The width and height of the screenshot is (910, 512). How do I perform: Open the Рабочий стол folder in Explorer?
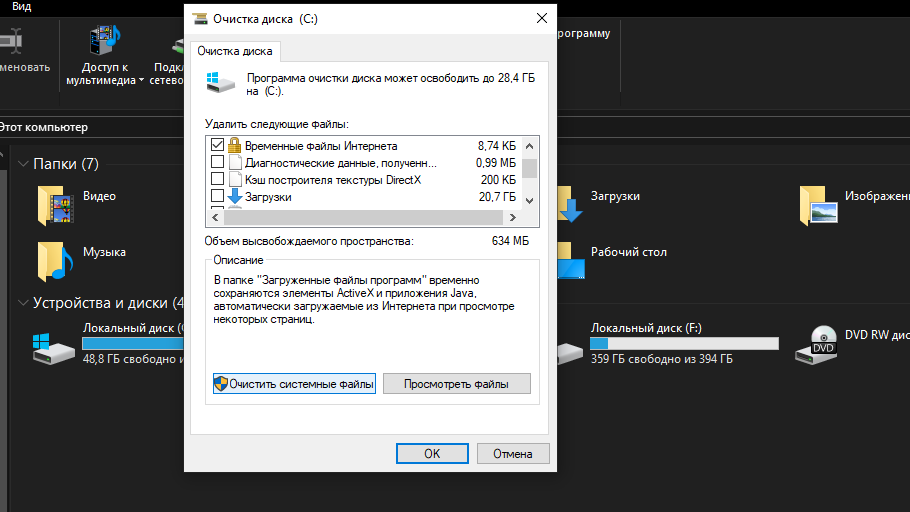click(x=629, y=252)
